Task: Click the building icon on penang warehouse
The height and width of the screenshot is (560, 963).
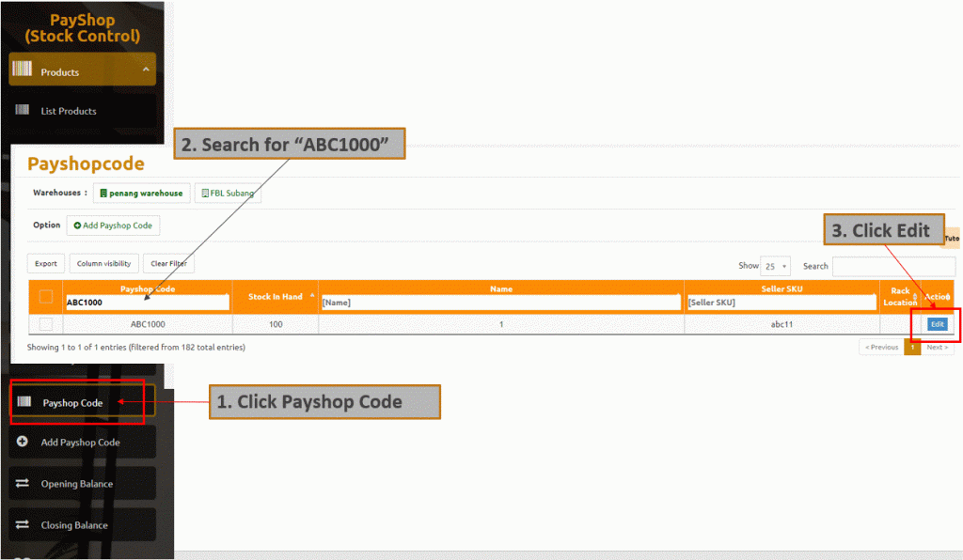Action: coord(103,194)
